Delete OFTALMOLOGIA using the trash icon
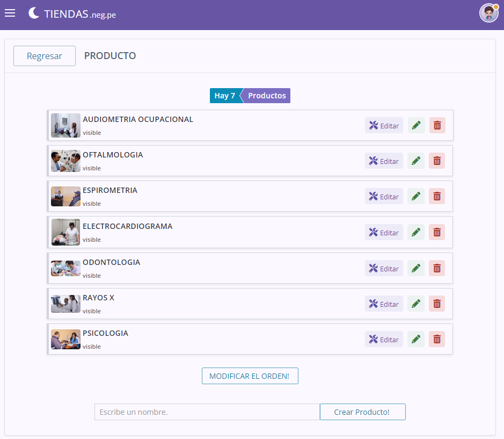 [x=437, y=161]
